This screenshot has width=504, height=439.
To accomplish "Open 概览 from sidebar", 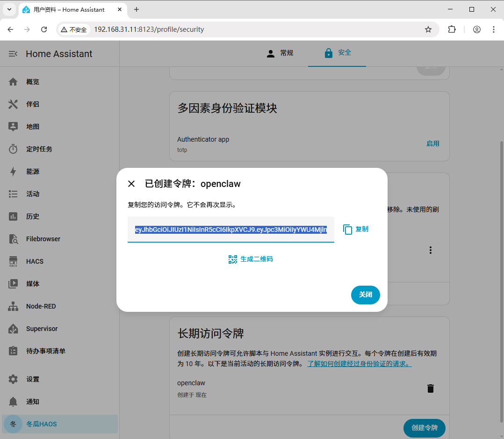I will pos(60,82).
